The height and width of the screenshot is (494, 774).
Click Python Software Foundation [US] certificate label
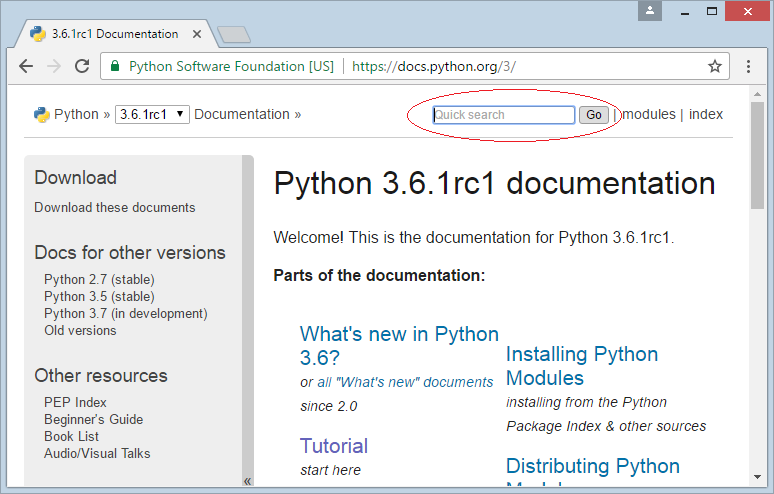[x=232, y=66]
